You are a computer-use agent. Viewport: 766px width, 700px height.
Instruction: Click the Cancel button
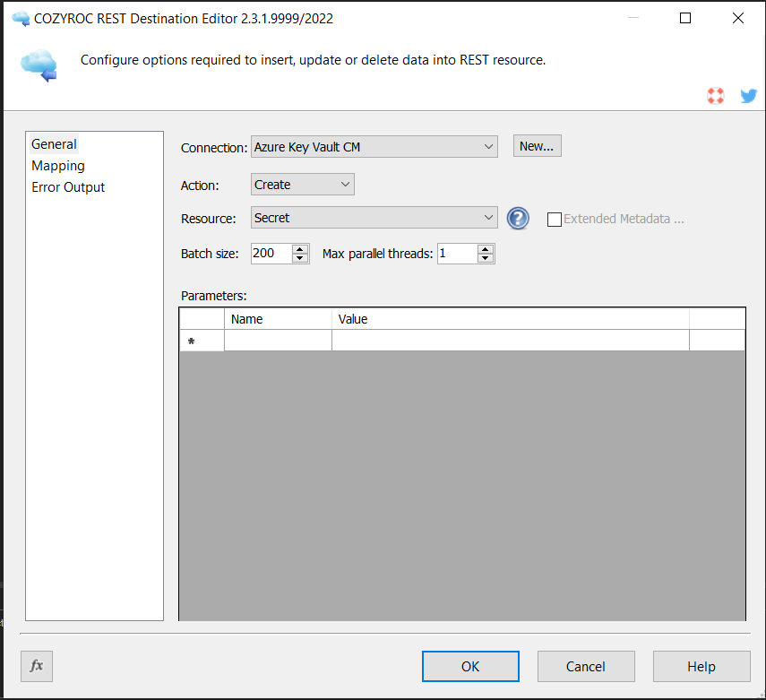[586, 666]
